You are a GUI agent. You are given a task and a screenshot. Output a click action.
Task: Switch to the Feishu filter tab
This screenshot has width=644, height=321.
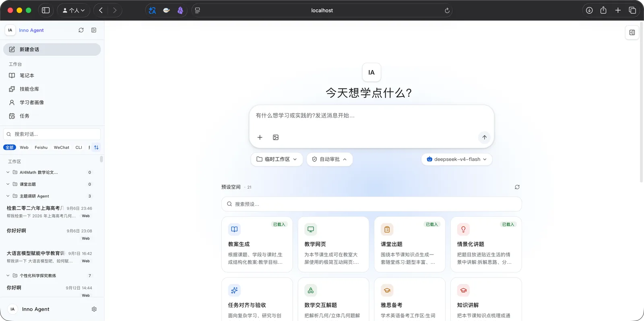pyautogui.click(x=41, y=147)
